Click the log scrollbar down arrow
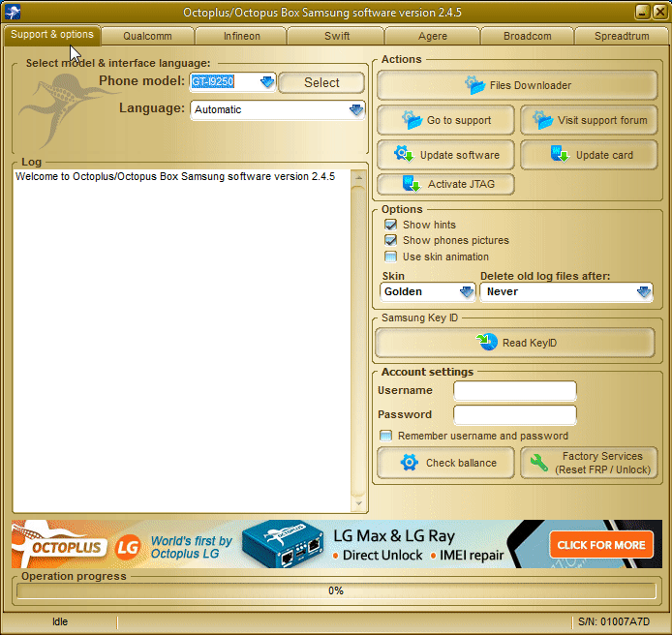672x635 pixels. coord(358,503)
